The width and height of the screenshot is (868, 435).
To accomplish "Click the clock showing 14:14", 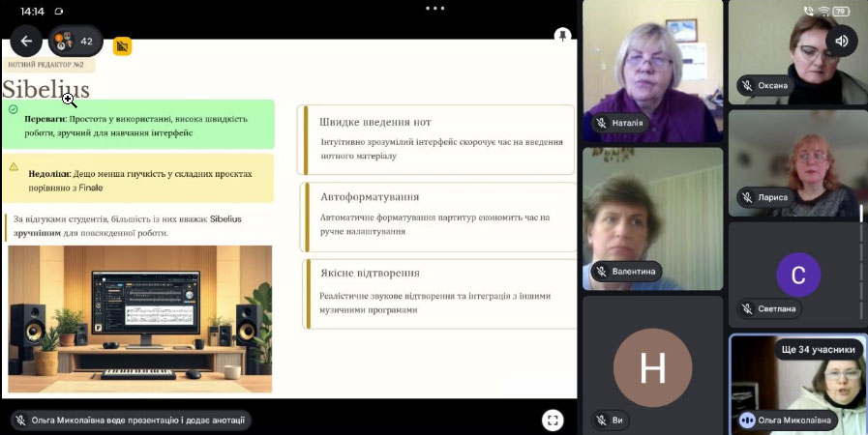I will 32,11.
